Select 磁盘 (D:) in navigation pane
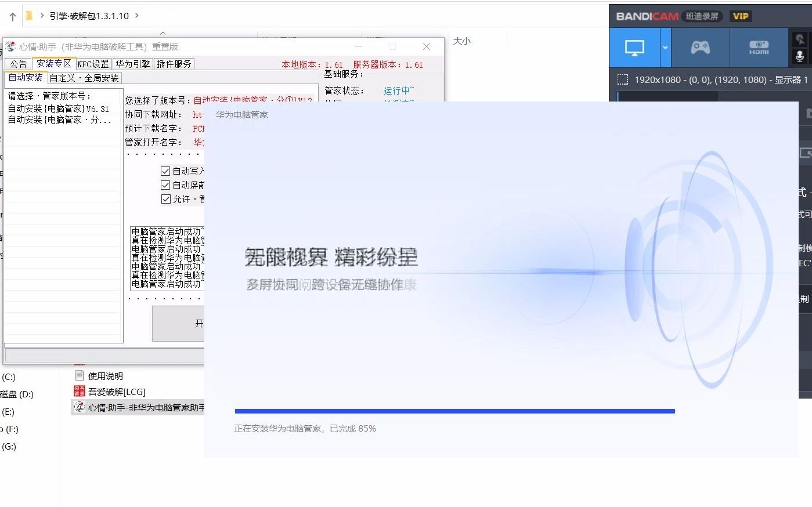 (x=16, y=394)
